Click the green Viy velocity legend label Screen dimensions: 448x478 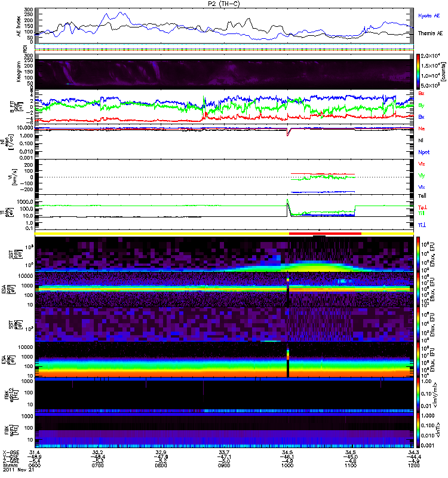[x=422, y=175]
